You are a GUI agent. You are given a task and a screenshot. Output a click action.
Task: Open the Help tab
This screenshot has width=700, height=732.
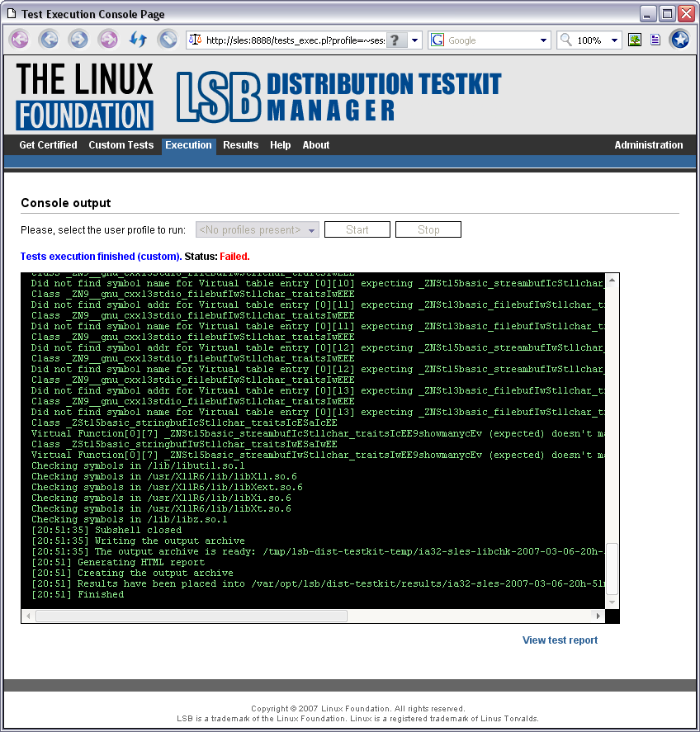[280, 145]
